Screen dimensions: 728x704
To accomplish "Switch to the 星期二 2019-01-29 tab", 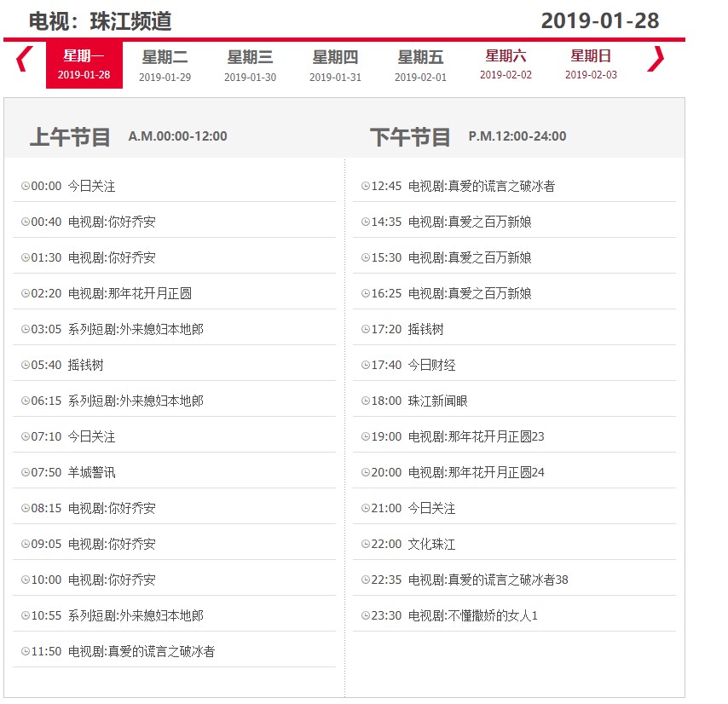I will click(165, 65).
